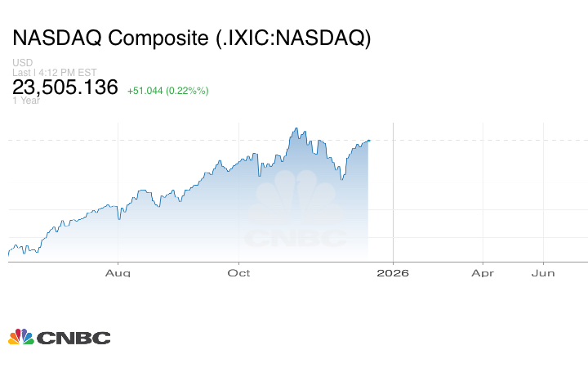Image resolution: width=588 pixels, height=368 pixels.
Task: Click the green +51.044 (0.22%) change
Action: (x=167, y=90)
